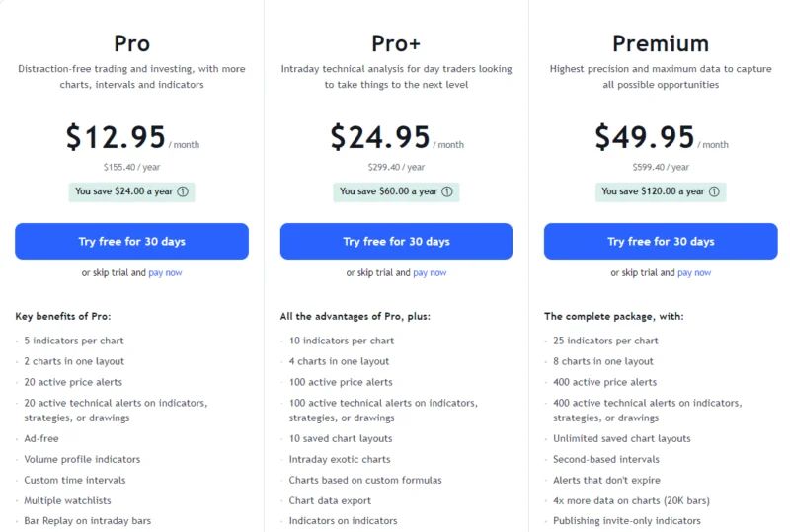Click 'pay now' link under Premium plan
The width and height of the screenshot is (790, 532).
tap(694, 272)
